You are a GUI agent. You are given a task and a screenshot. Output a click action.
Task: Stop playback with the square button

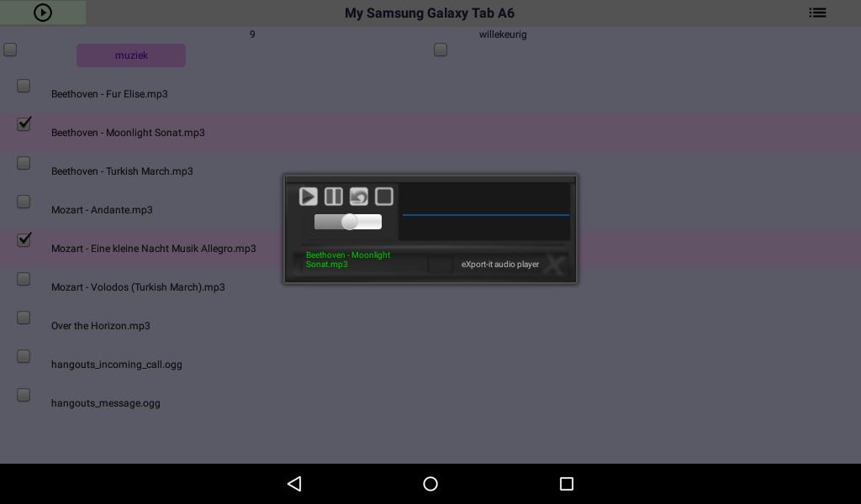pyautogui.click(x=383, y=197)
